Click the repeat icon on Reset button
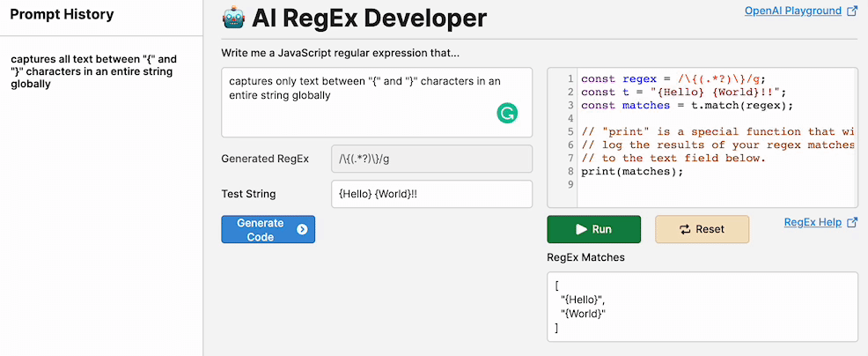The image size is (868, 356). [x=686, y=229]
